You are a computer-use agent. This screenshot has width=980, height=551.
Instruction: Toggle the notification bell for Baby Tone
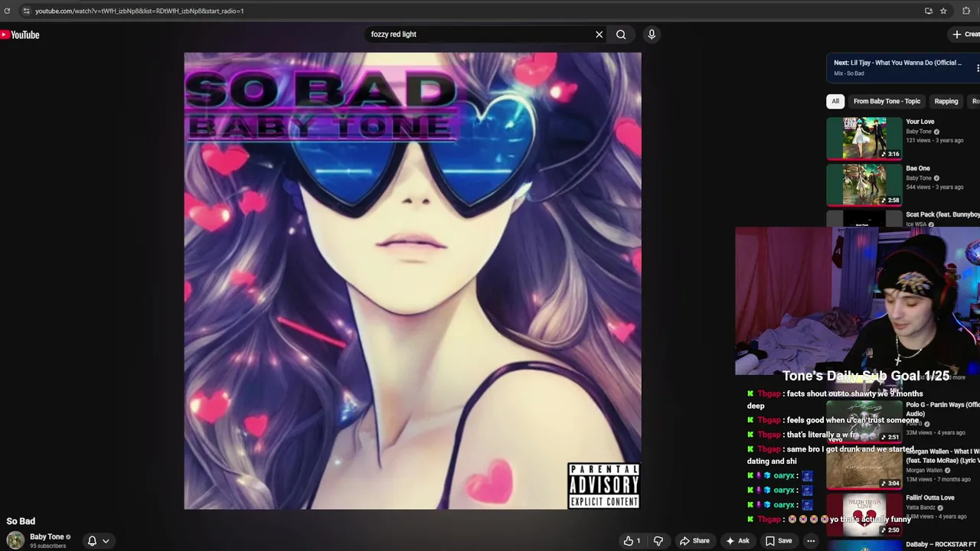click(92, 541)
